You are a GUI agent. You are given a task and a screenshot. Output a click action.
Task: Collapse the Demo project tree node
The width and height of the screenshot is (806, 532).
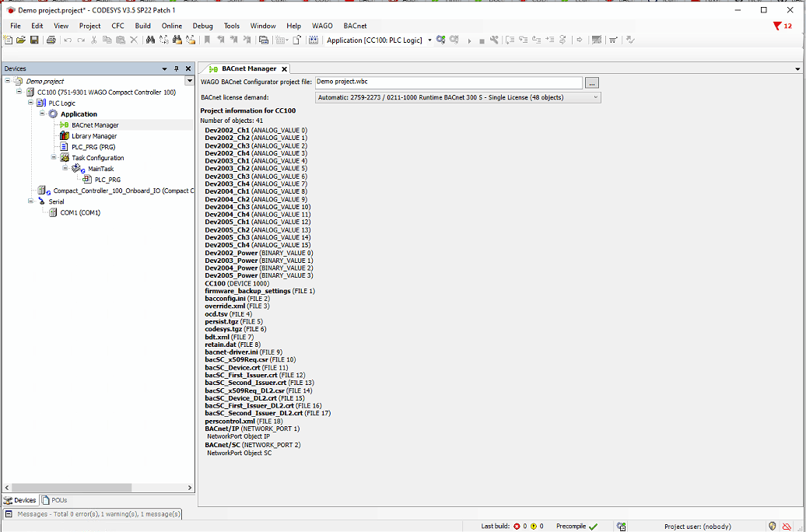click(x=8, y=81)
